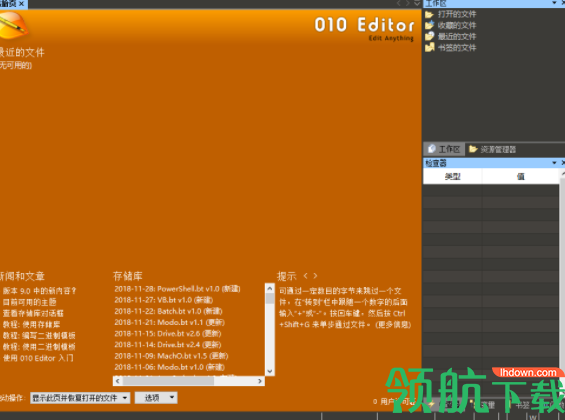Screen dimensions: 565x420
Task: Switch to the 资源管理器 tab
Action: point(493,149)
